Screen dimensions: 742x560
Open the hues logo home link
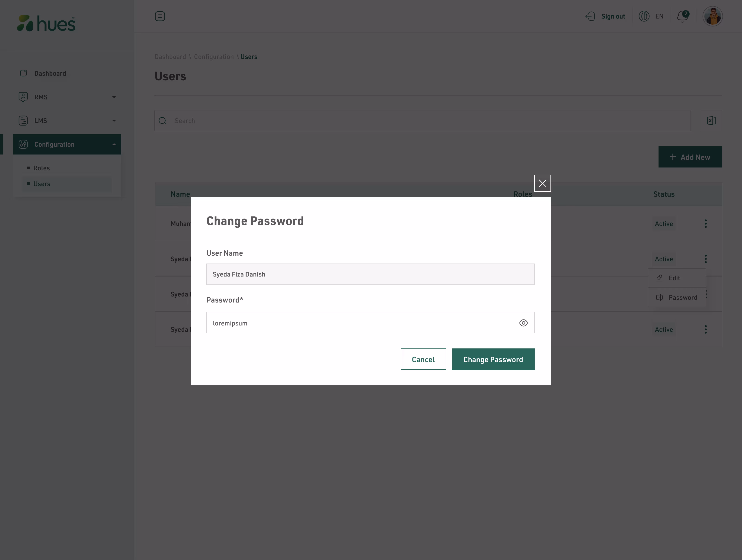click(x=47, y=23)
